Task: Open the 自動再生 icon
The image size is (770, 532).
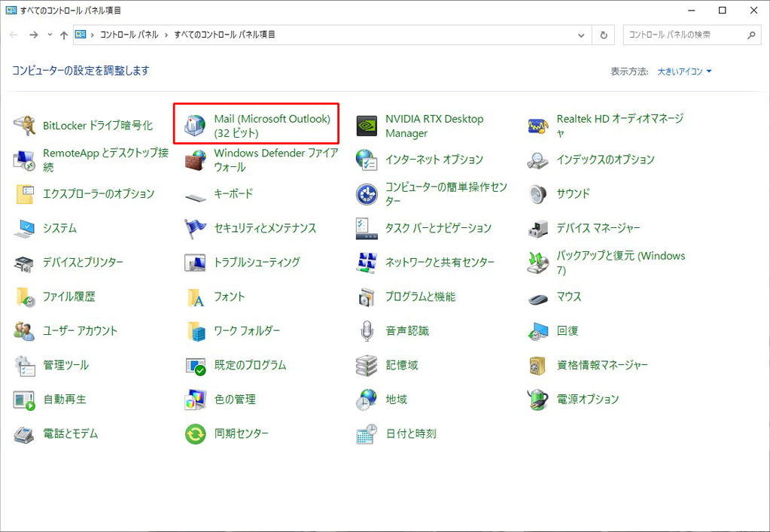Action: (x=24, y=400)
